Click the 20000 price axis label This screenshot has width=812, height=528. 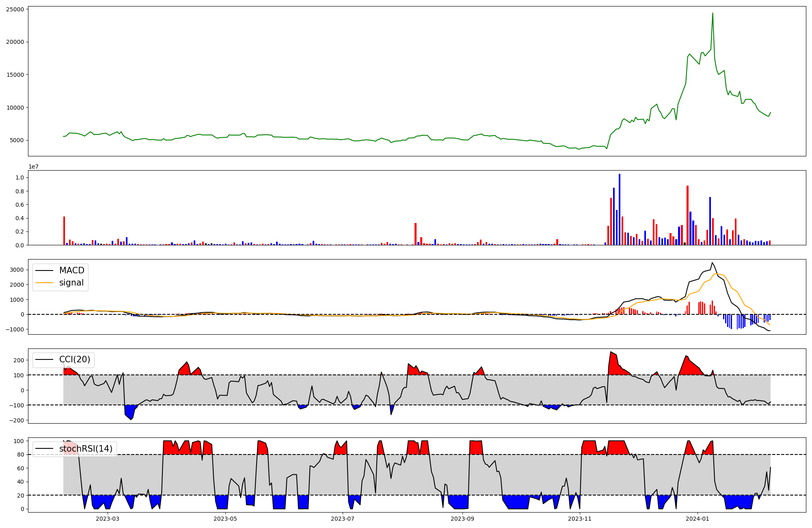(x=15, y=42)
